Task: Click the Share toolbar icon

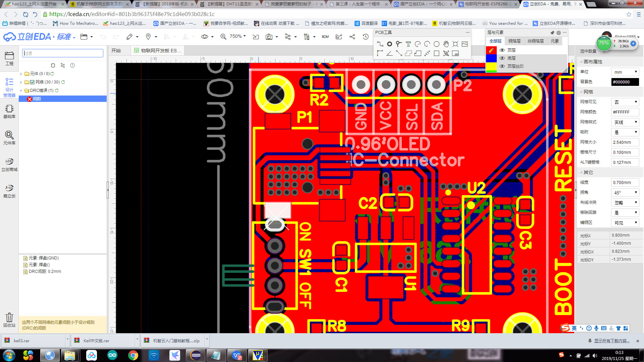Action: coord(352,37)
